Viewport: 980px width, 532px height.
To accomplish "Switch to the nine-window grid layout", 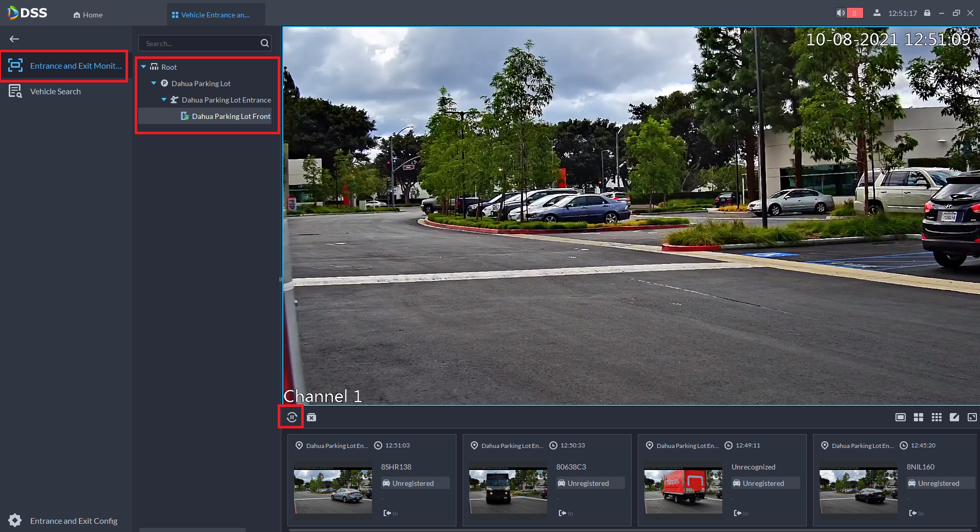I will (936, 417).
